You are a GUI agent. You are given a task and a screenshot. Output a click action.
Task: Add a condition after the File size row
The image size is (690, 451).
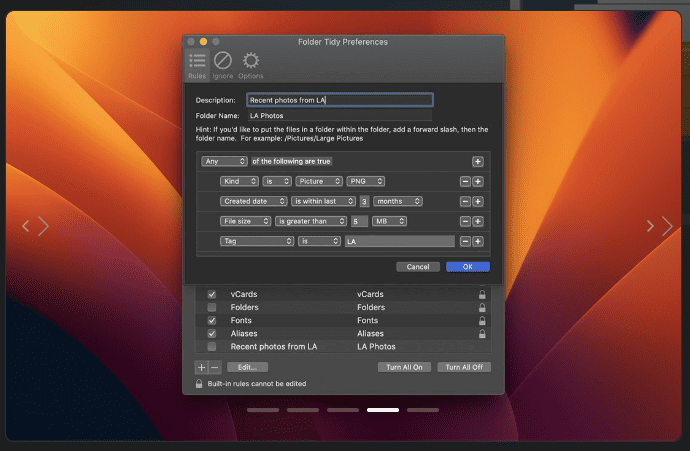(478, 221)
